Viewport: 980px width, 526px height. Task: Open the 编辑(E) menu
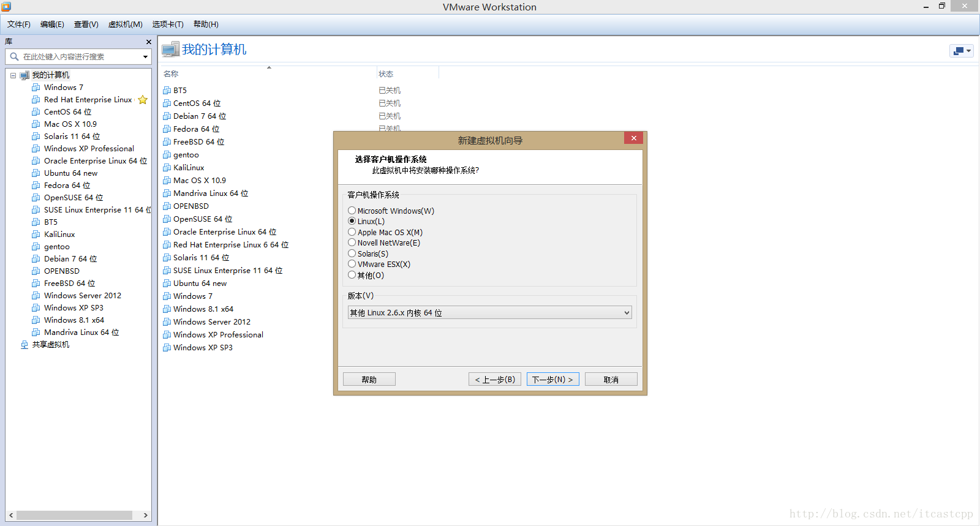coord(52,24)
